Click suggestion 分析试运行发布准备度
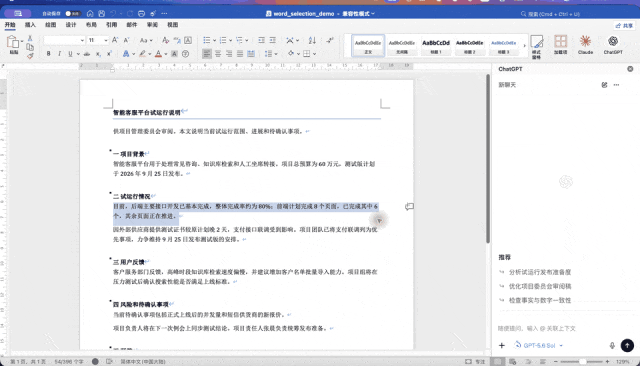 pyautogui.click(x=540, y=272)
